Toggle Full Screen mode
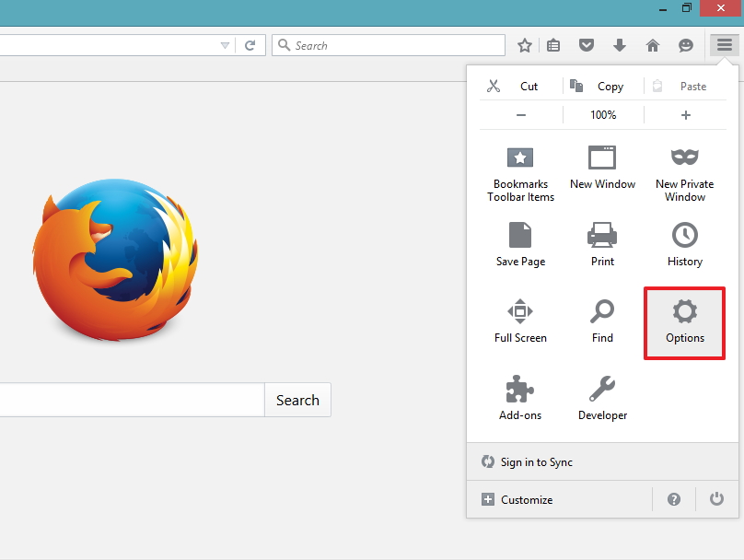This screenshot has height=560, width=744. coord(520,321)
